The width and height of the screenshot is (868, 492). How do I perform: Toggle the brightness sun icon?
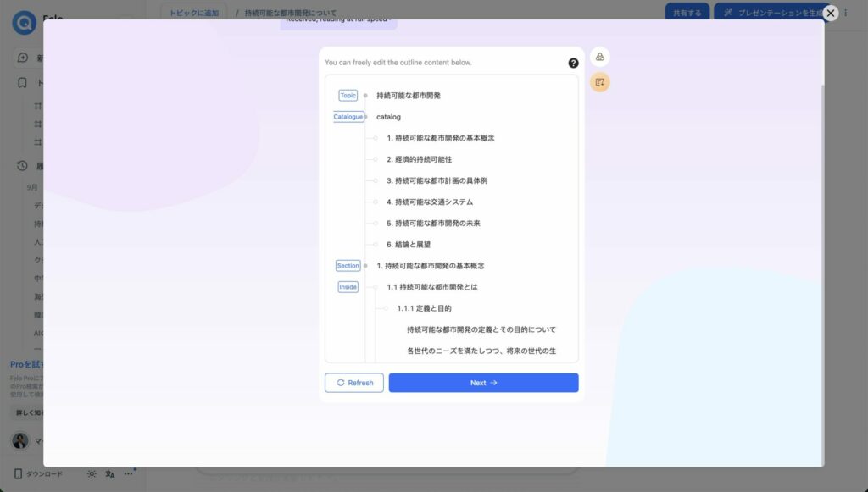click(91, 474)
